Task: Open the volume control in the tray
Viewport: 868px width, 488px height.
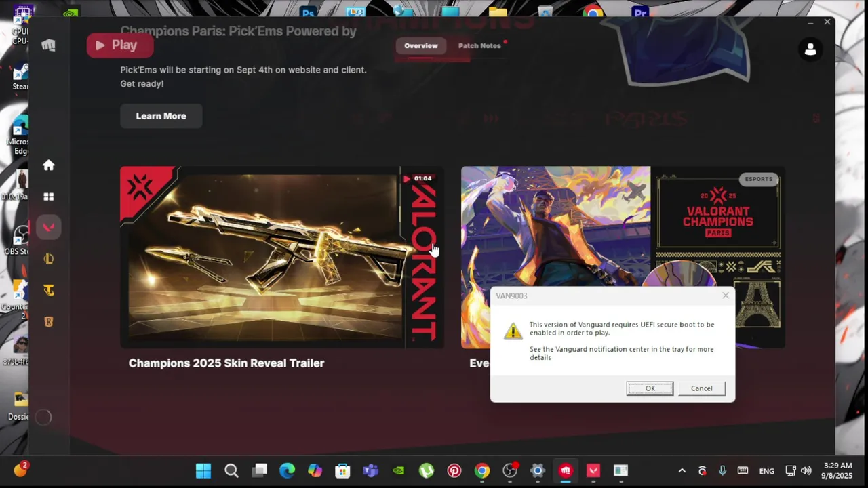Action: (806, 471)
